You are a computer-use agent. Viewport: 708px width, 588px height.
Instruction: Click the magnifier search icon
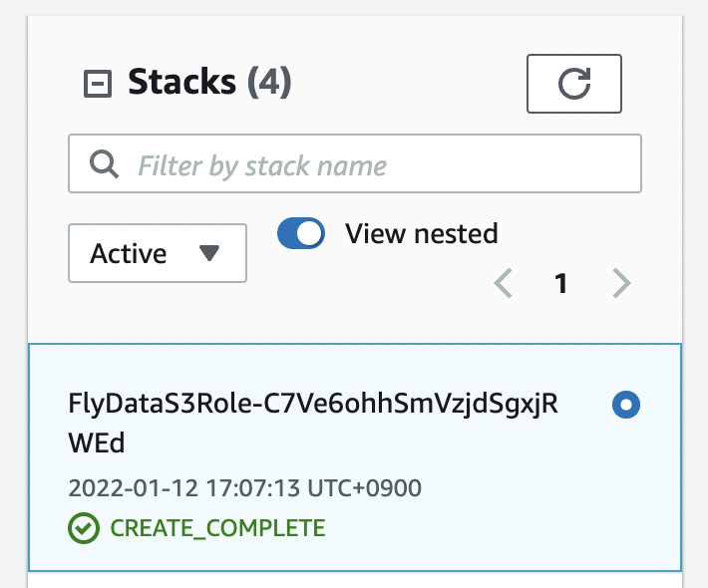[105, 164]
